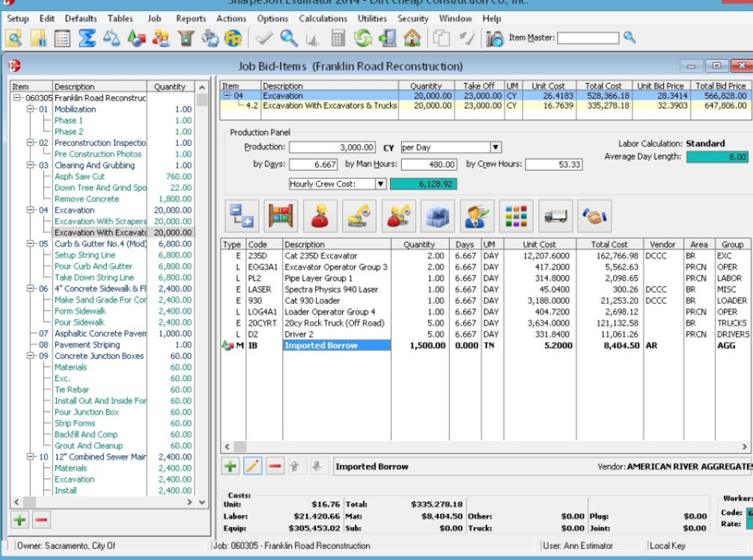753x560 pixels.
Task: Open the Reports menu
Action: (191, 19)
